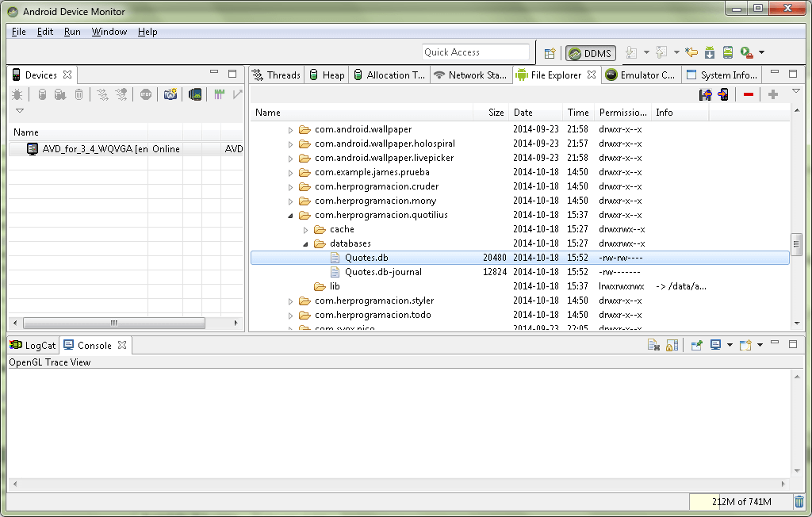Image resolution: width=812 pixels, height=517 pixels.
Task: Open the Devices view menu triangle
Action: pos(20,110)
